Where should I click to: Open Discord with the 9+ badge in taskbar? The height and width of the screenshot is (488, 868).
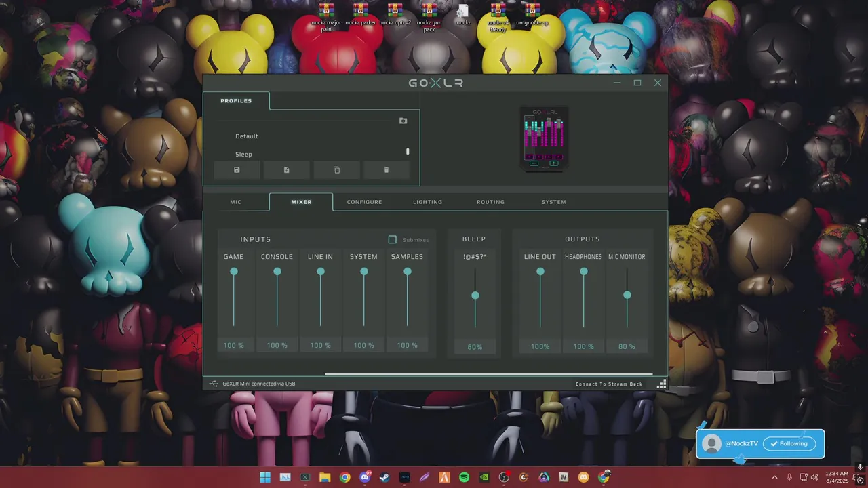[x=365, y=477]
